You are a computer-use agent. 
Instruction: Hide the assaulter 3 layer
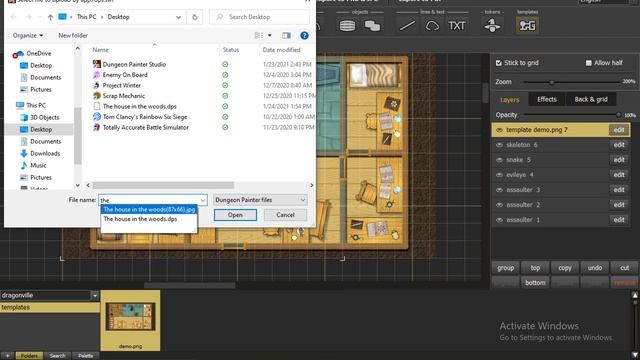(499, 190)
